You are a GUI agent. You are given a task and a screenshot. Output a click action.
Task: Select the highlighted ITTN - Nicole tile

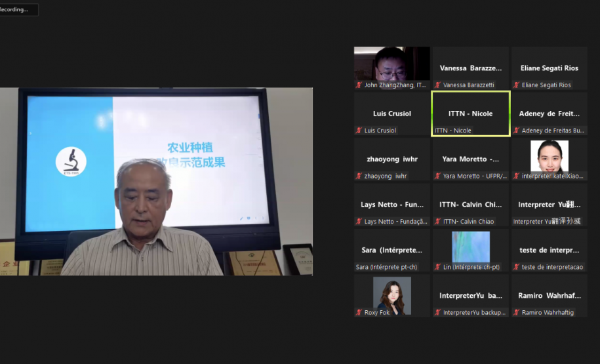coord(470,113)
